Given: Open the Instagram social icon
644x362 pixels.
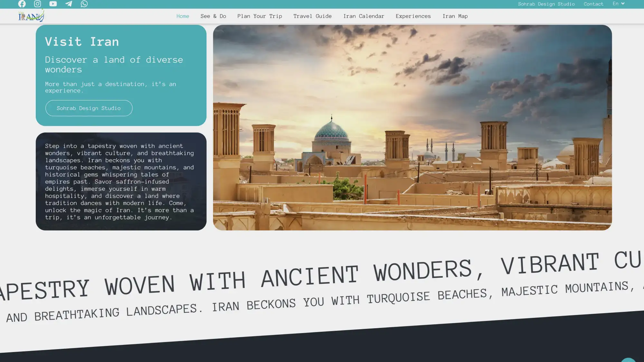Looking at the screenshot, I should 37,4.
